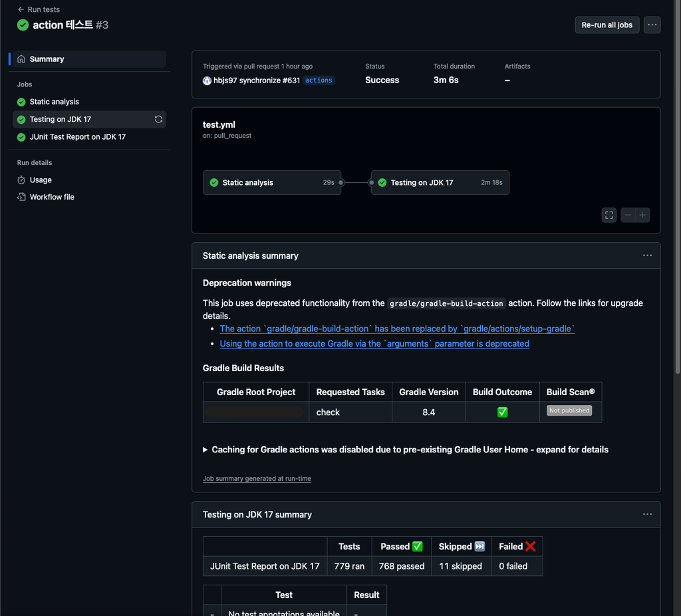Open the run options ellipsis menu
Screen dimensions: 681x616
click(652, 25)
